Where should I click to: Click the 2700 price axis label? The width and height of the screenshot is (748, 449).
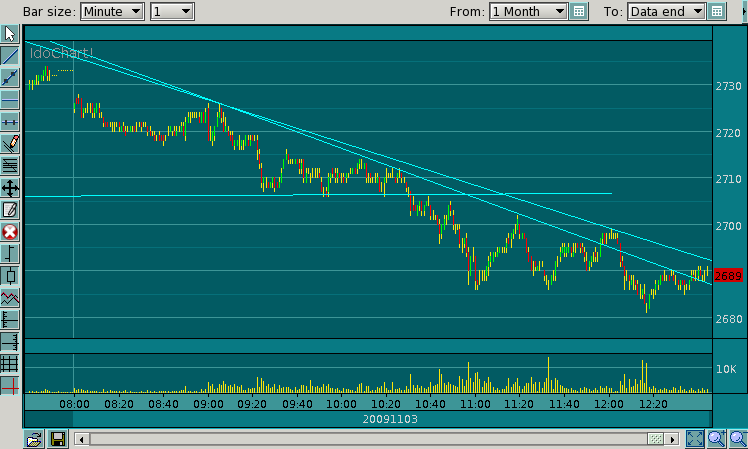coord(728,226)
